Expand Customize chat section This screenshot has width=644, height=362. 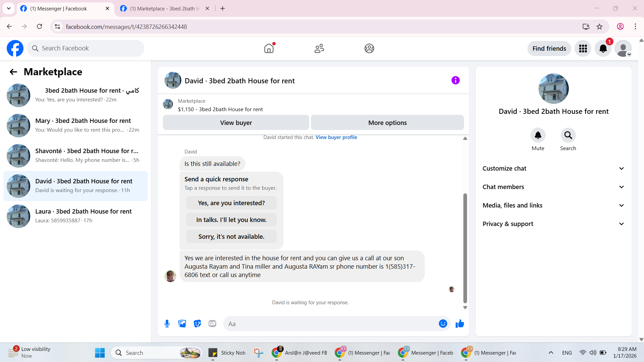coord(553,169)
